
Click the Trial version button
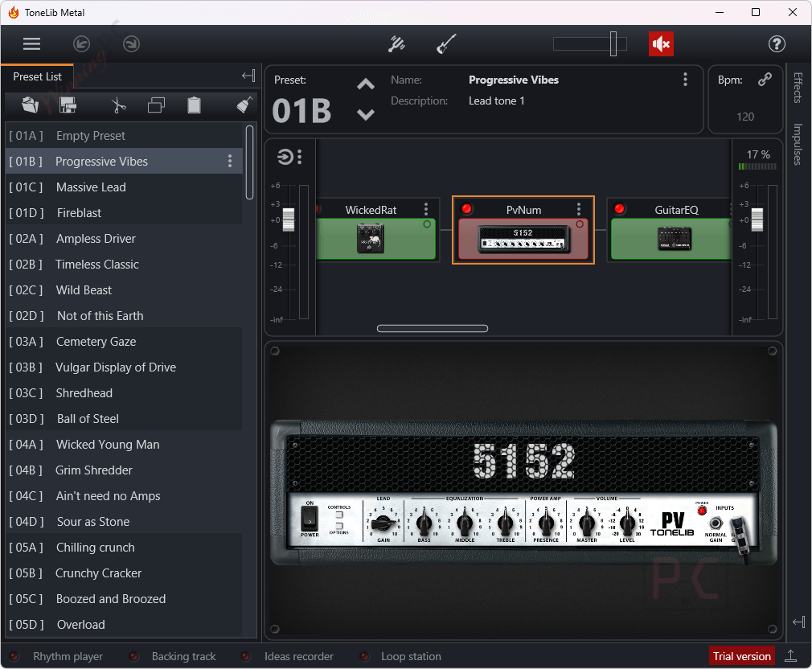741,656
